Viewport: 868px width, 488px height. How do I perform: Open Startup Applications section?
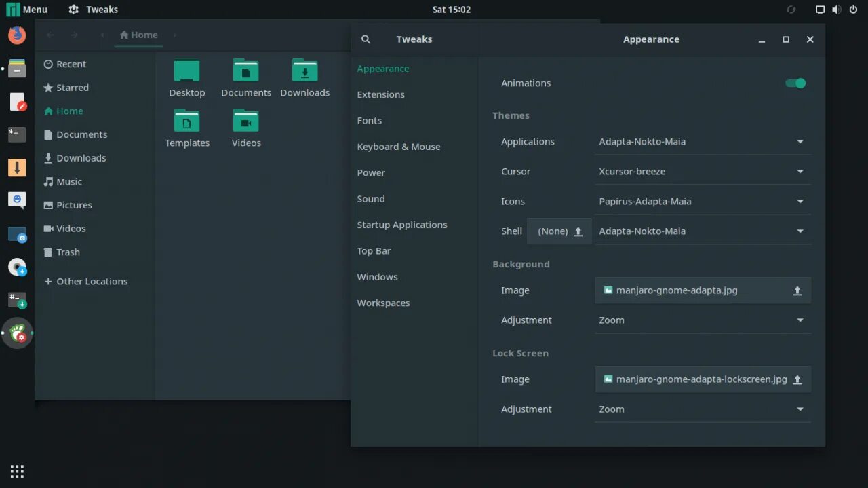[414, 225]
